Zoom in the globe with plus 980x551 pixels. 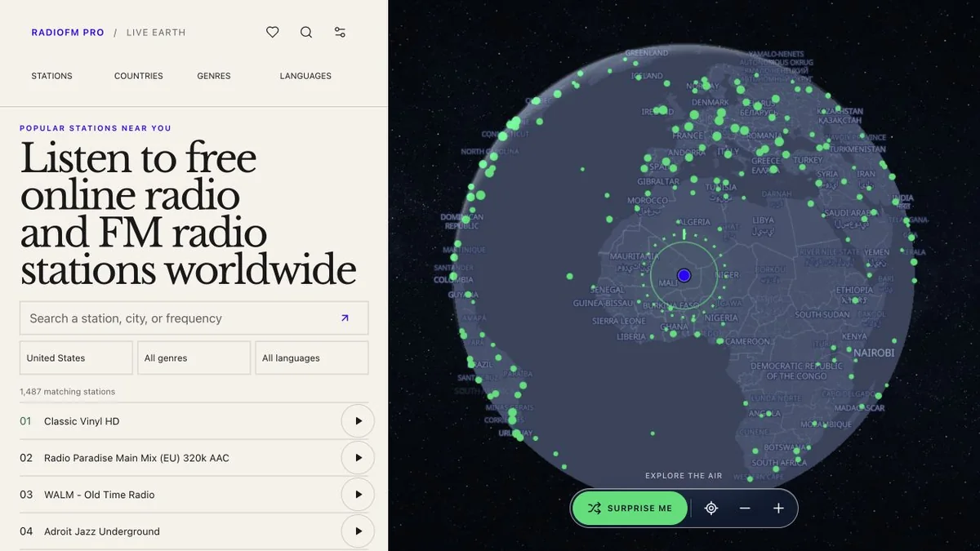coord(778,508)
